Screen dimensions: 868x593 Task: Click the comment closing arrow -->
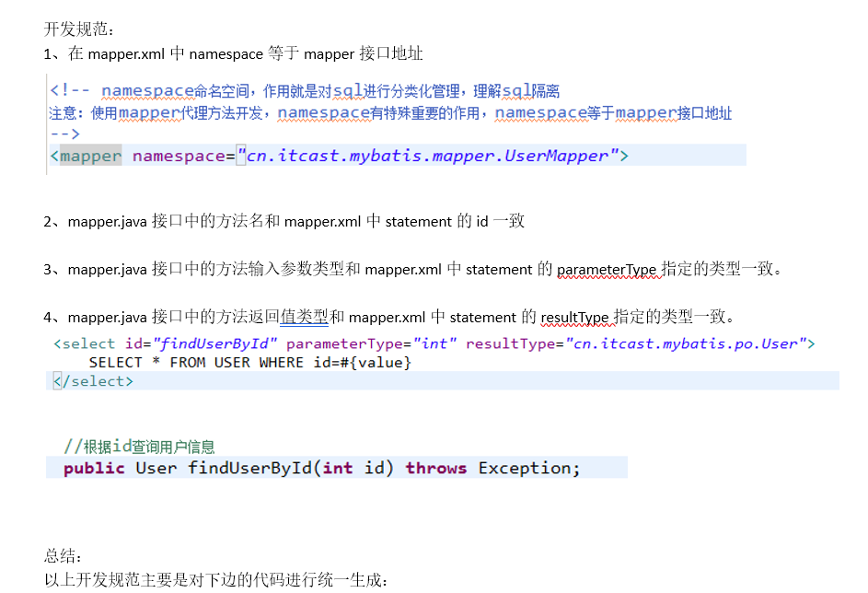click(64, 134)
